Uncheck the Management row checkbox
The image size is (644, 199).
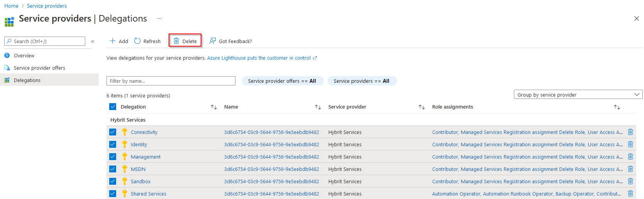[113, 157]
